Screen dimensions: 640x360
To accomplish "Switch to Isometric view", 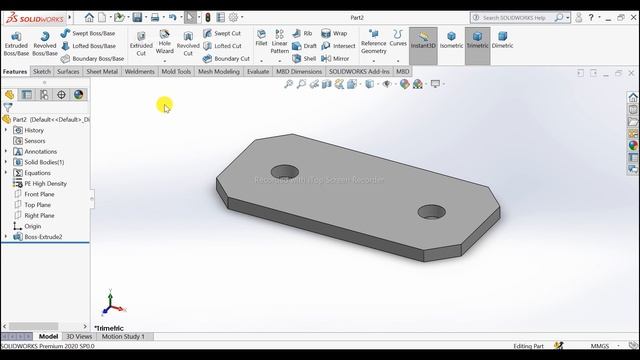I will pos(451,40).
